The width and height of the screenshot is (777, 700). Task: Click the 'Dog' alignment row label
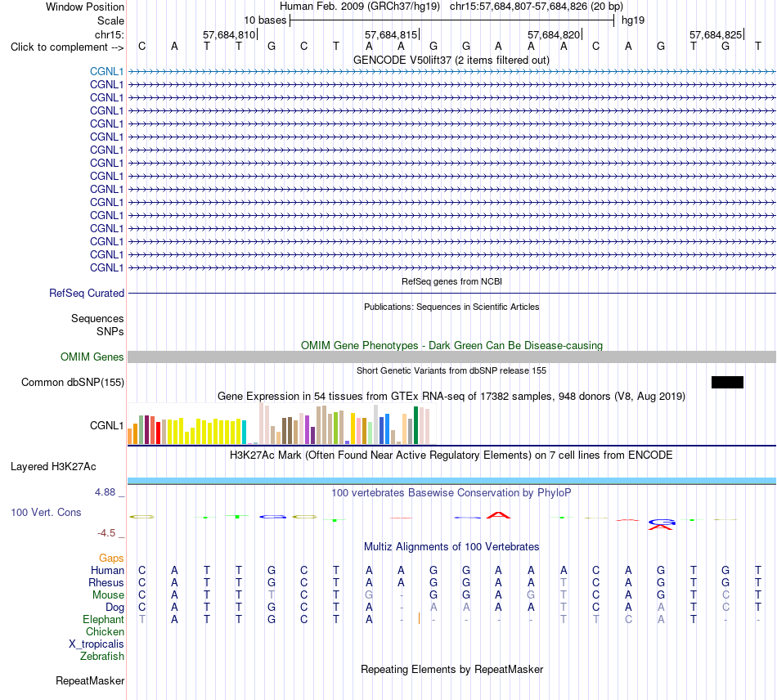tap(115, 608)
